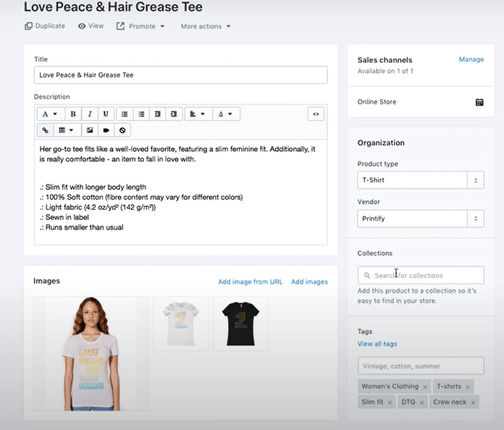504x430 pixels.
Task: Click the insert image icon
Action: click(x=90, y=130)
